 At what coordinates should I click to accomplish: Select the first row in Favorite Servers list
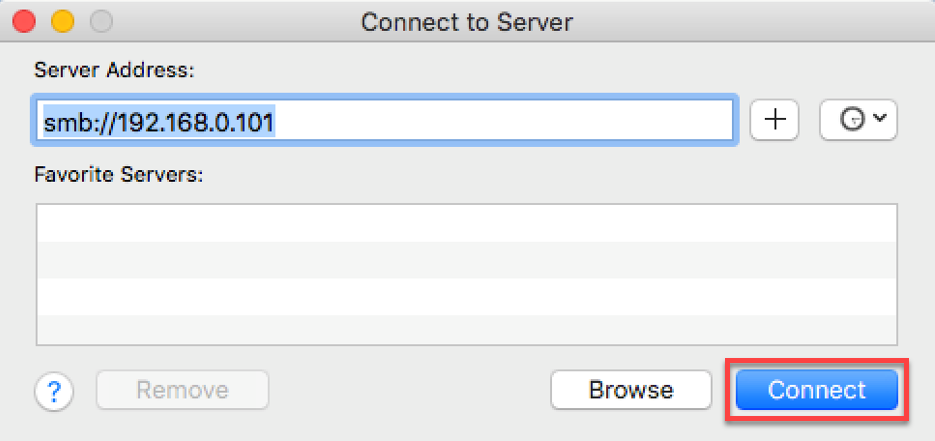(466, 222)
